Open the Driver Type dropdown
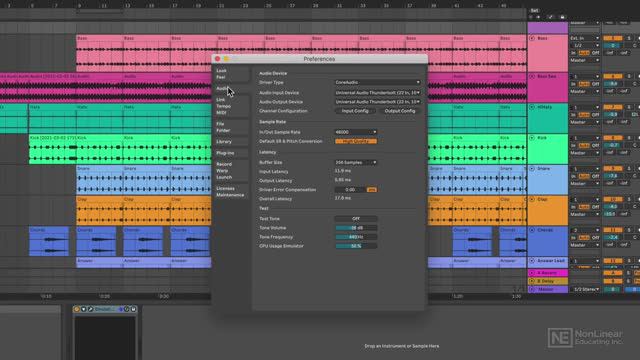 (377, 82)
